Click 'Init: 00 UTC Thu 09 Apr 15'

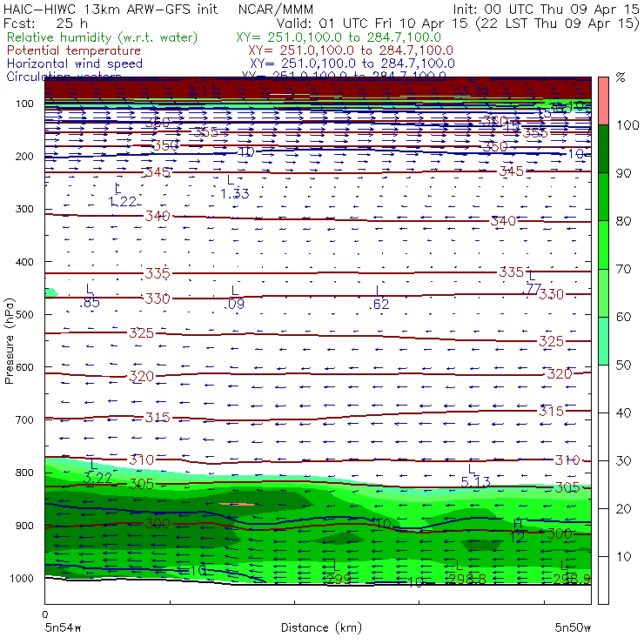[x=547, y=9]
